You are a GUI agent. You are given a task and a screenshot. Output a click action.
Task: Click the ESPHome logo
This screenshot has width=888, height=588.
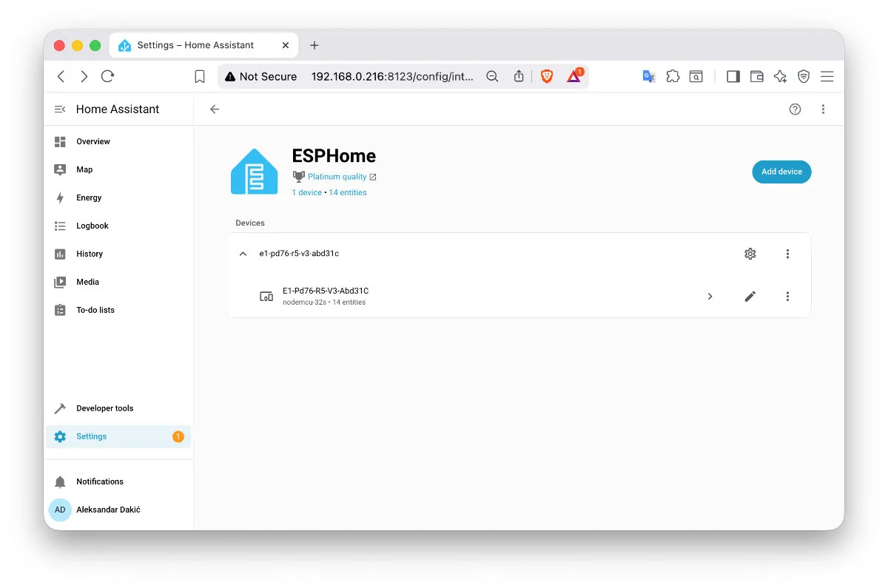point(254,172)
